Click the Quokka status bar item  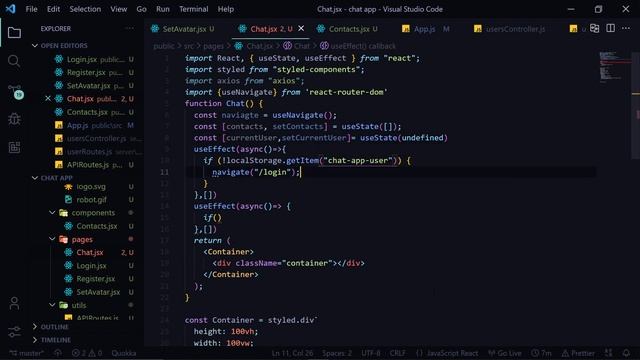pyautogui.click(x=124, y=353)
